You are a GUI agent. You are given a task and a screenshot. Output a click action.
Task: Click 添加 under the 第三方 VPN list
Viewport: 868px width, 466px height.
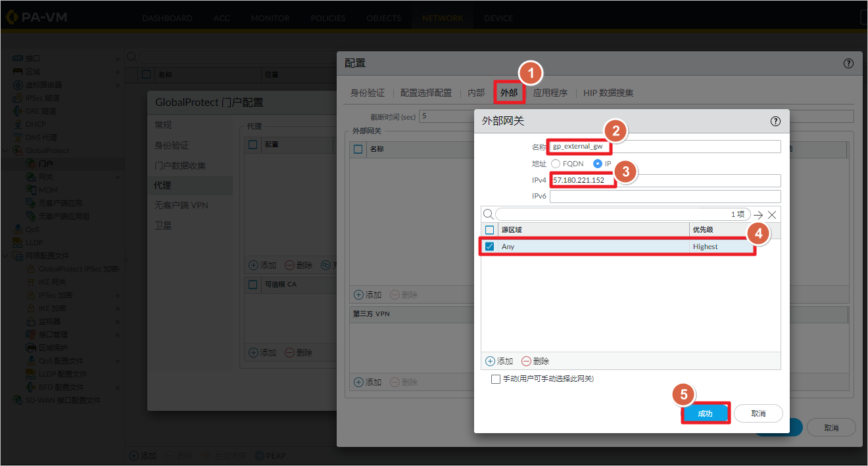(x=368, y=383)
